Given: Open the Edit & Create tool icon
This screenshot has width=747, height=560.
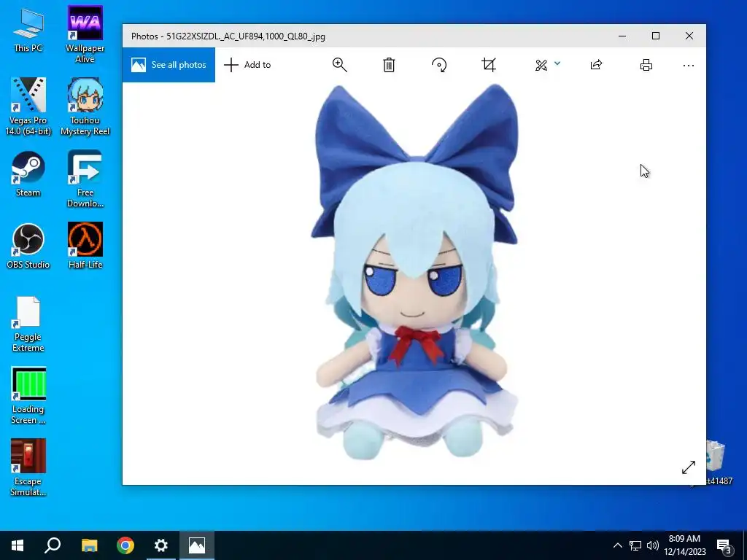Looking at the screenshot, I should (x=541, y=65).
